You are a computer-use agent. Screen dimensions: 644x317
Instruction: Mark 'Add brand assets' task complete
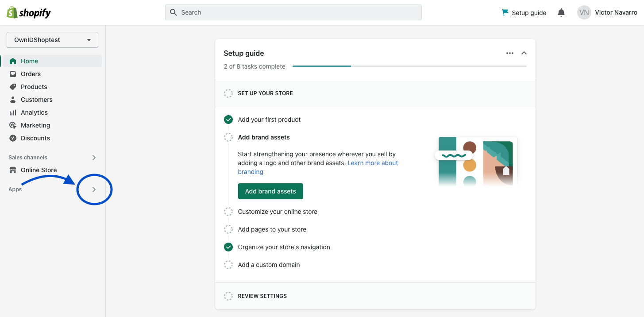pyautogui.click(x=228, y=137)
